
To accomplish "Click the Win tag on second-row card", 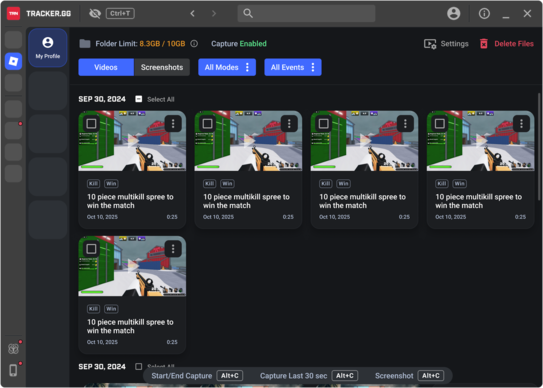I will [111, 309].
